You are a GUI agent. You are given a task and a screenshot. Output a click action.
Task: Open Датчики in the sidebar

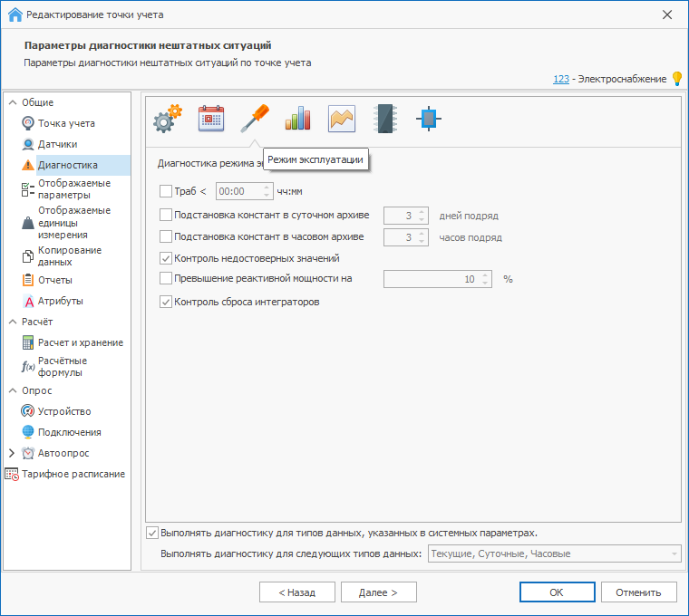pos(57,144)
